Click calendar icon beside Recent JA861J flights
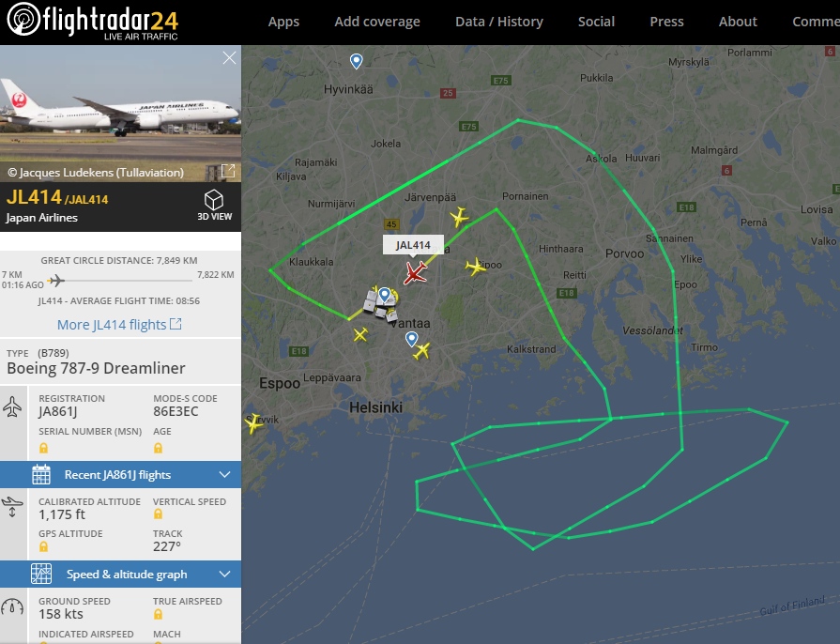 coord(41,475)
